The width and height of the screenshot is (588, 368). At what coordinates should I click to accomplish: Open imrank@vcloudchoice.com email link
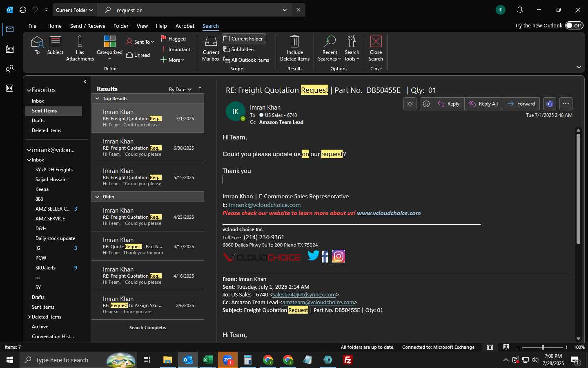pos(265,205)
